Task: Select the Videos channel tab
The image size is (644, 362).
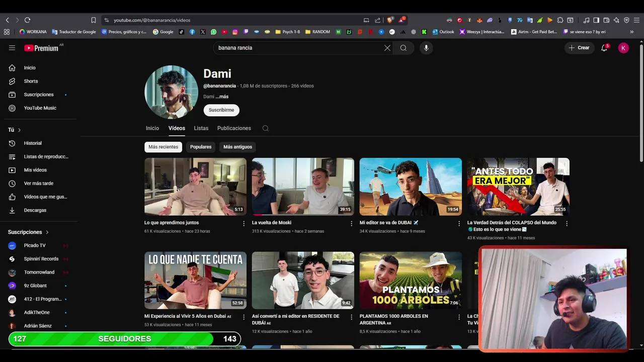Action: pos(177,128)
